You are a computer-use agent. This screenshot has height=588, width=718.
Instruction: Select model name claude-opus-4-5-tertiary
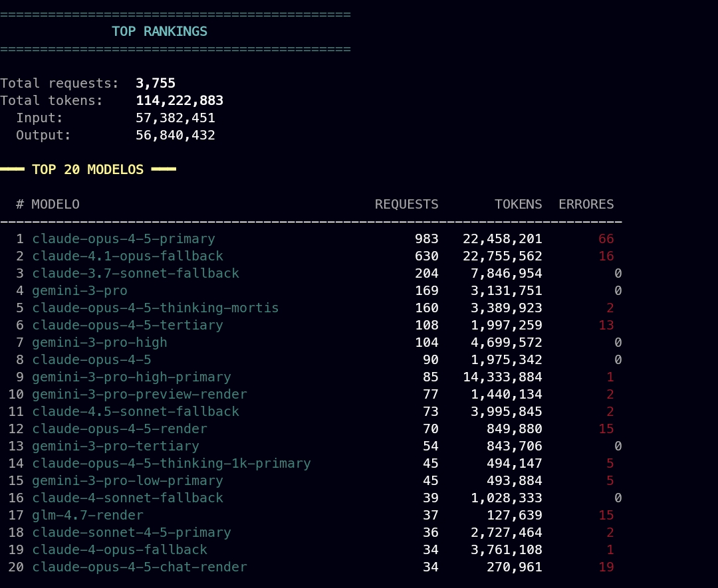[128, 326]
